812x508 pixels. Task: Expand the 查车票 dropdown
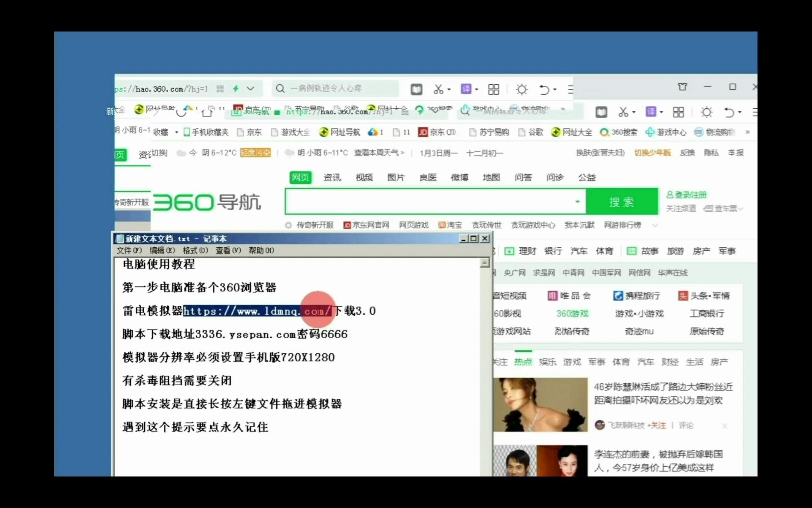(741, 208)
